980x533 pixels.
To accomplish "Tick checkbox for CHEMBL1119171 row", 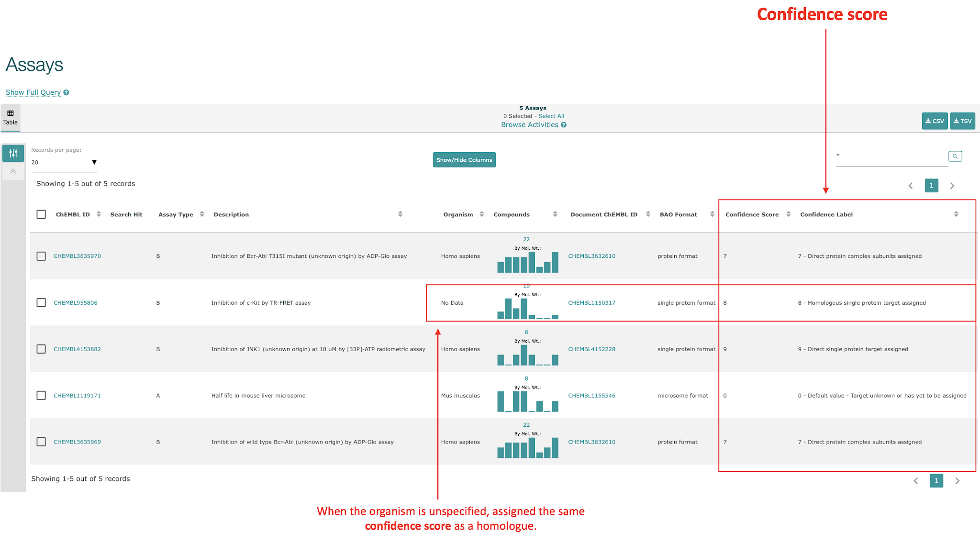I will [41, 396].
